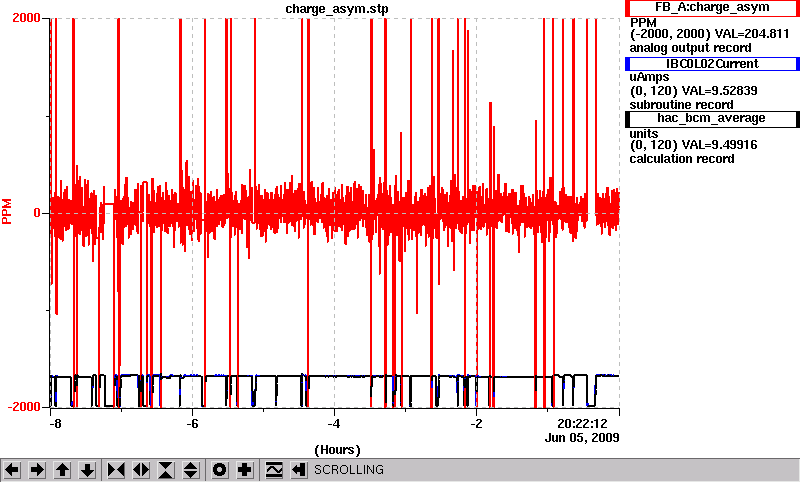Click the VAL=9.52839 range text
800x482 pixels.
point(720,91)
